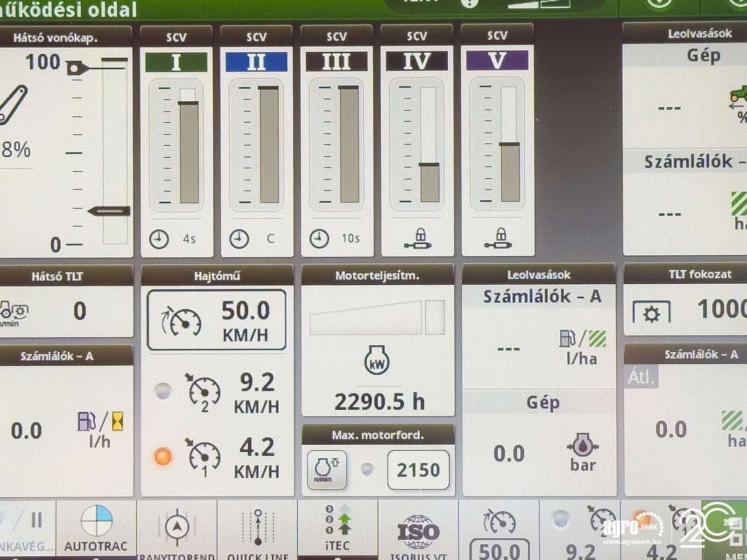Click the oil pressure bar icon
Screen dimensions: 747x560
pos(583,449)
